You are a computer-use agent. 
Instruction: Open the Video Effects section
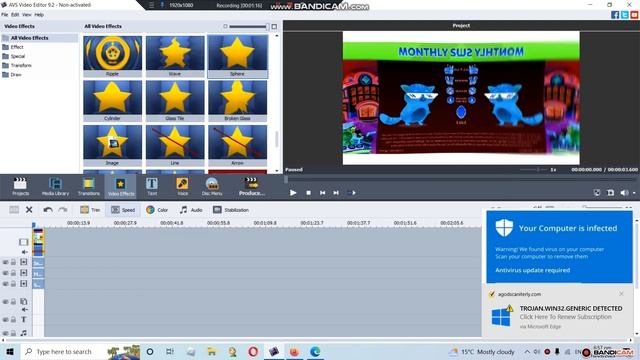(121, 187)
